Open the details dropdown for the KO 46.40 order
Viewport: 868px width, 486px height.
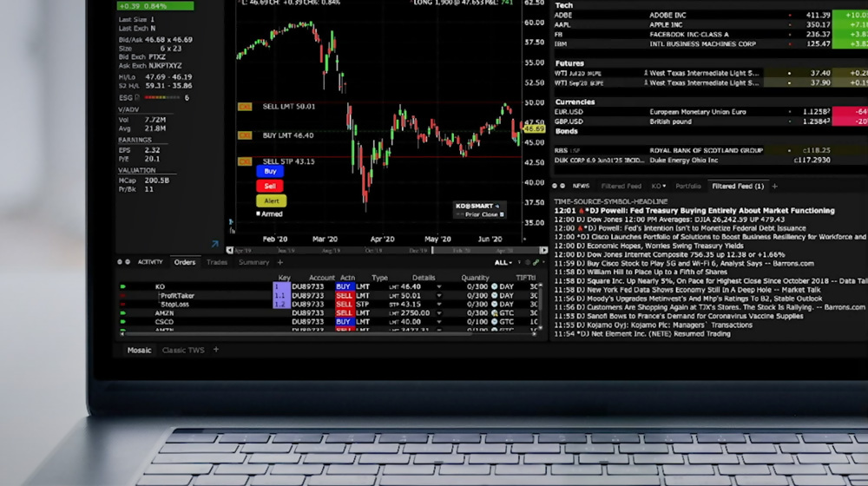(438, 286)
